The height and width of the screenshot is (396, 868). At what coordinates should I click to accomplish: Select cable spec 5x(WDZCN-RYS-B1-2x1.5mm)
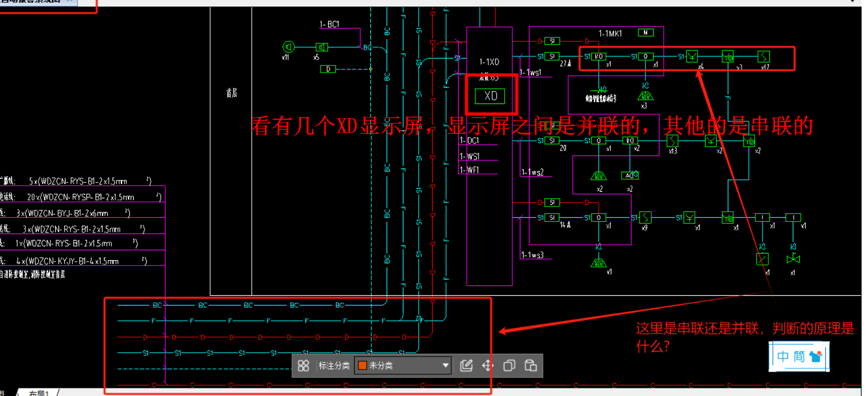(x=90, y=181)
